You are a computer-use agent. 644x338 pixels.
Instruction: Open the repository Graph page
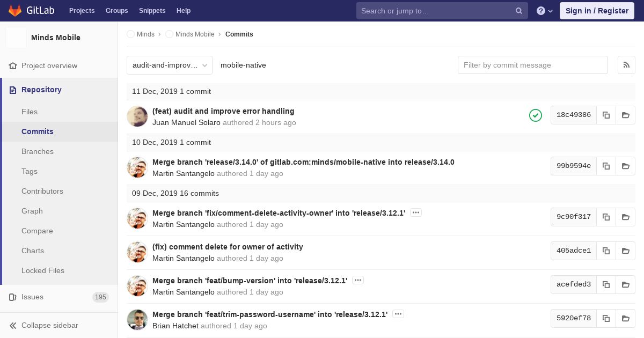coord(32,211)
